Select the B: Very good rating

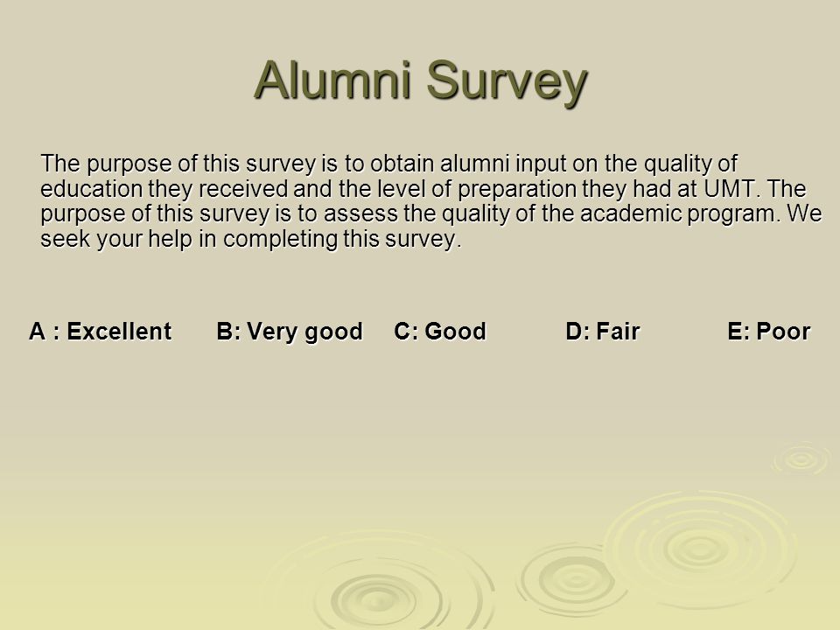pos(290,332)
